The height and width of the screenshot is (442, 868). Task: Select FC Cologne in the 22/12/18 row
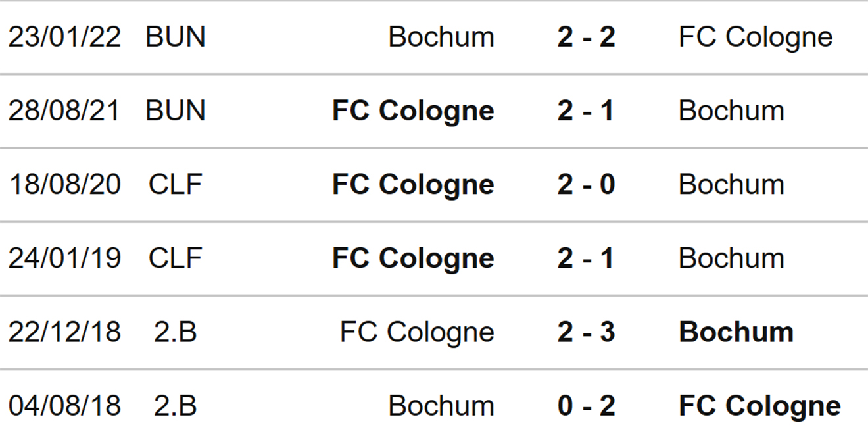[417, 331]
